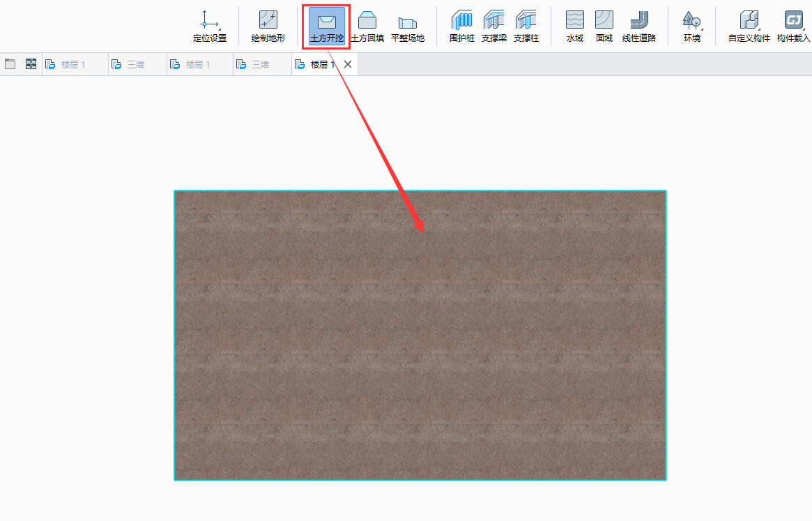The width and height of the screenshot is (812, 521).
Task: Click the four-tile grid layout icon
Action: (31, 63)
